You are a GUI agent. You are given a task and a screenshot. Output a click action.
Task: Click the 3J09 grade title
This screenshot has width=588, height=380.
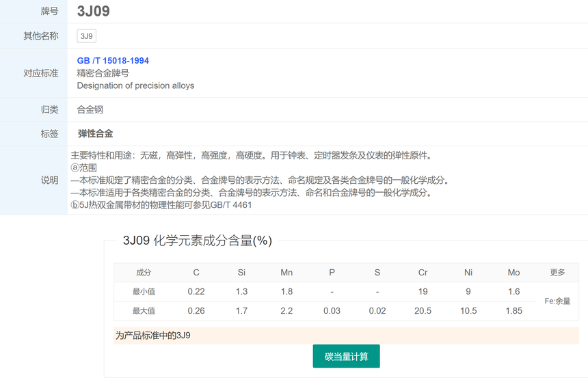[94, 11]
